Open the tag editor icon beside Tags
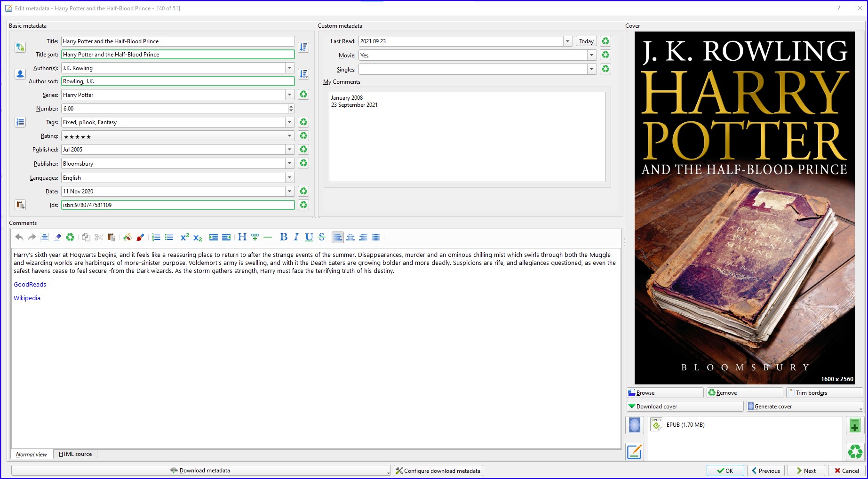Screen dimensions: 868x479 point(20,122)
